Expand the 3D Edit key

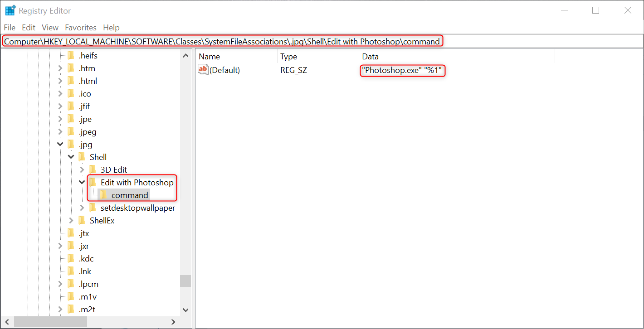[x=82, y=170]
